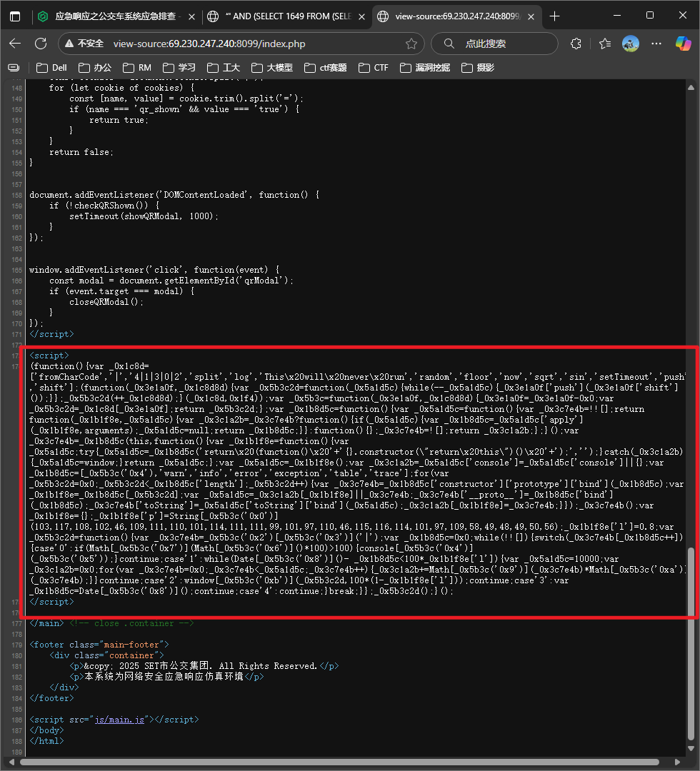Open the 办公 bookmarks folder
700x771 pixels.
96,67
